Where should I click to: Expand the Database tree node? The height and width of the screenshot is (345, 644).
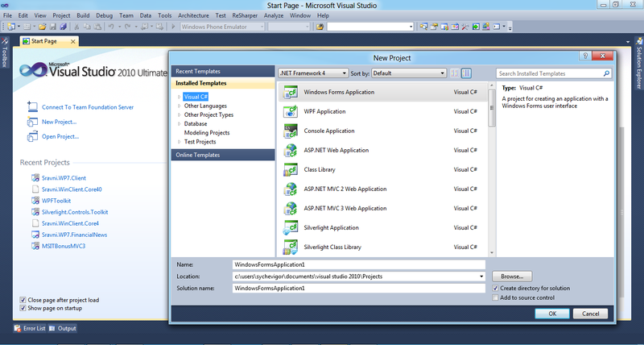click(179, 124)
